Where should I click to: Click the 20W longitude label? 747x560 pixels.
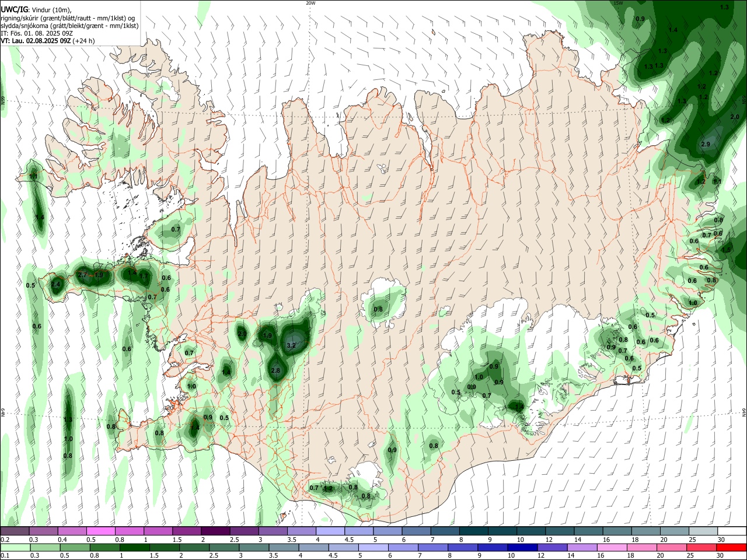[x=310, y=3]
